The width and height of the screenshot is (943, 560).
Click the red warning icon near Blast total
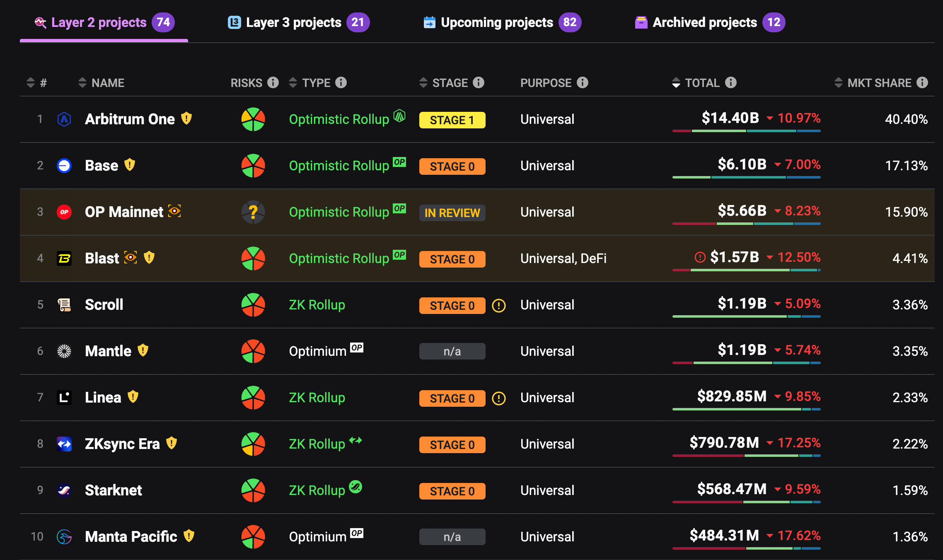pyautogui.click(x=700, y=257)
